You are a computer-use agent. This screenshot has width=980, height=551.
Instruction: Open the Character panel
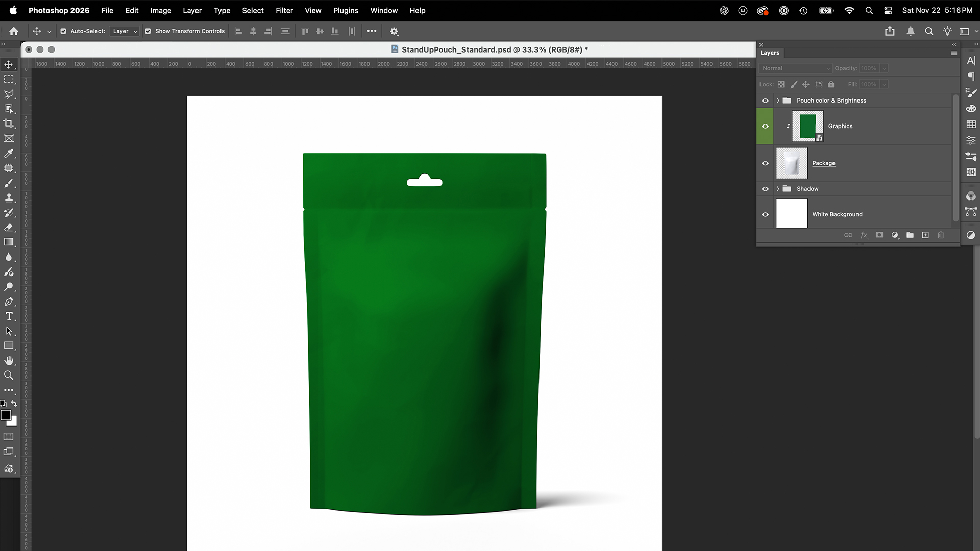coord(971,60)
